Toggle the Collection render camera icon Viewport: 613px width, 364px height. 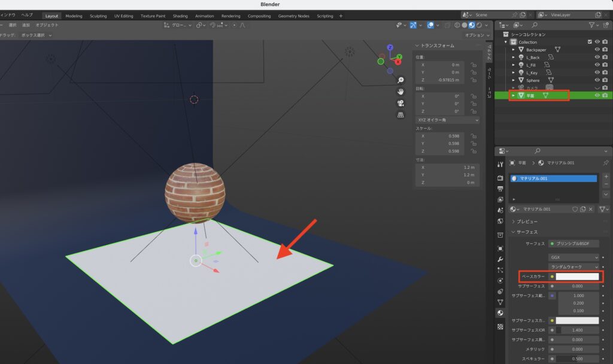coord(605,42)
